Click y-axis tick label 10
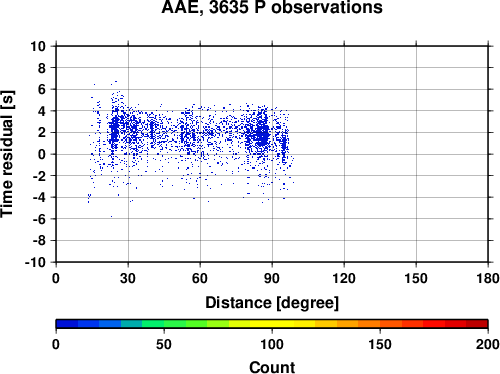 point(38,46)
